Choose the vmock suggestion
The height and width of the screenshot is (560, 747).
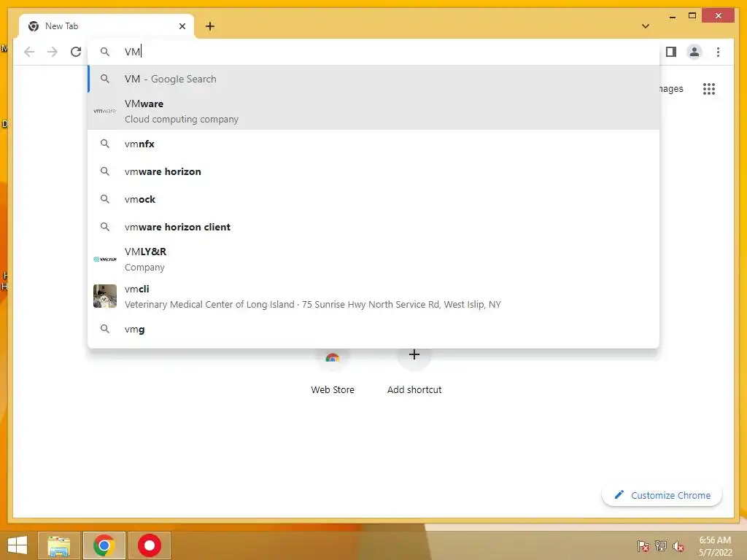pos(373,199)
